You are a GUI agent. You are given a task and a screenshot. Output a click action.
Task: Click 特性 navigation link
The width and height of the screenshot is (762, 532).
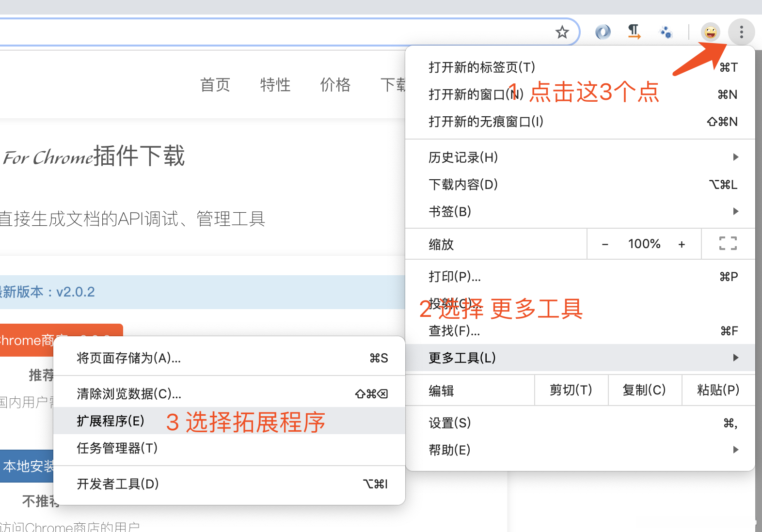(275, 85)
